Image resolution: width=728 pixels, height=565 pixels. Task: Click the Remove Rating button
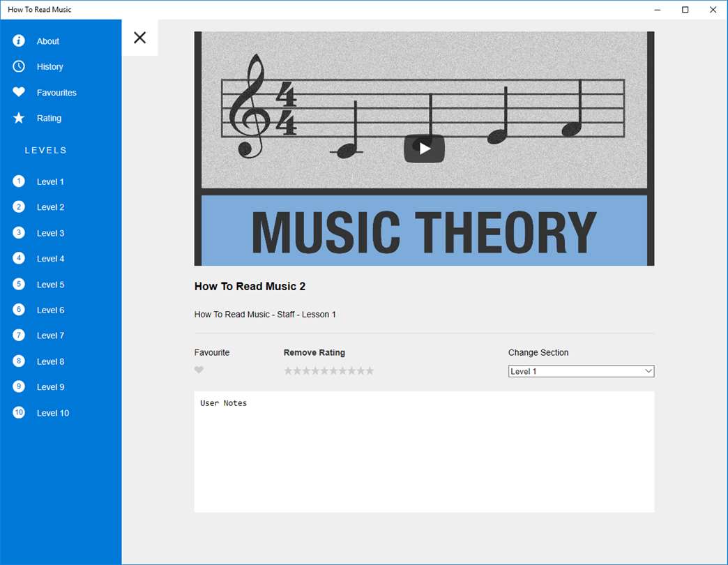pos(314,352)
